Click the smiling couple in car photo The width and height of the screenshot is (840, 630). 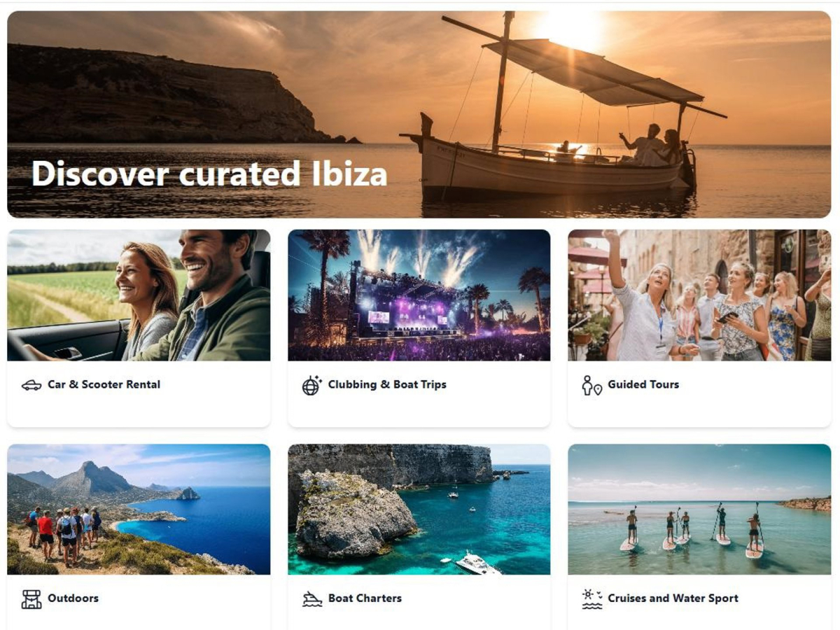point(139,295)
